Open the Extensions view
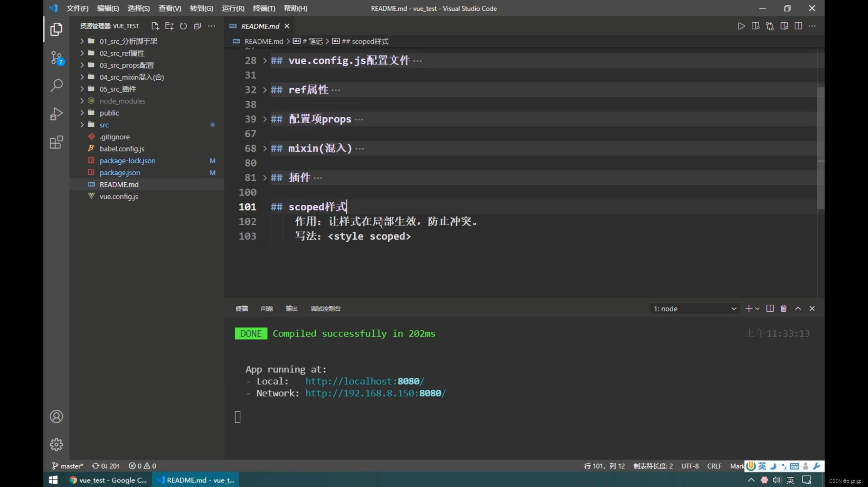The image size is (868, 487). pos(56,142)
